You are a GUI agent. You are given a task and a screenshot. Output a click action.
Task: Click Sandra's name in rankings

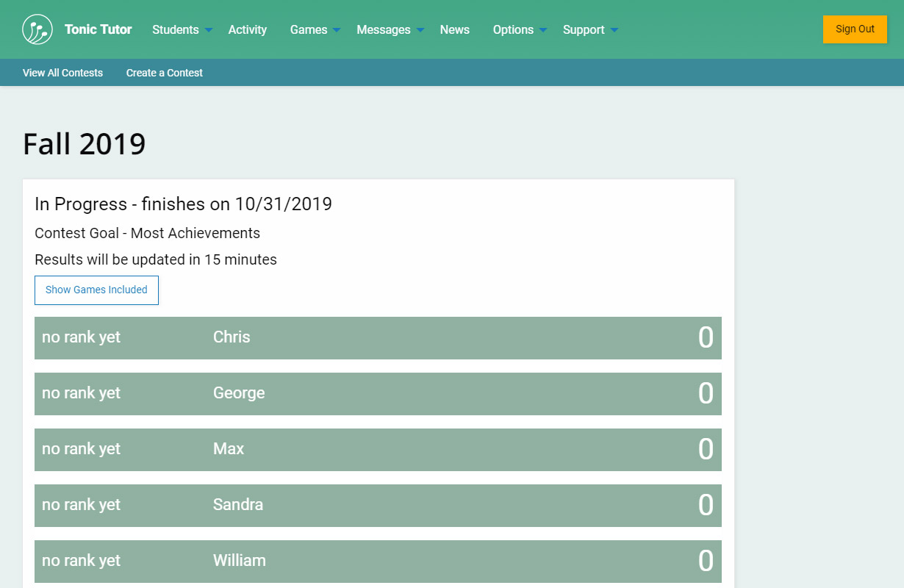[237, 505]
